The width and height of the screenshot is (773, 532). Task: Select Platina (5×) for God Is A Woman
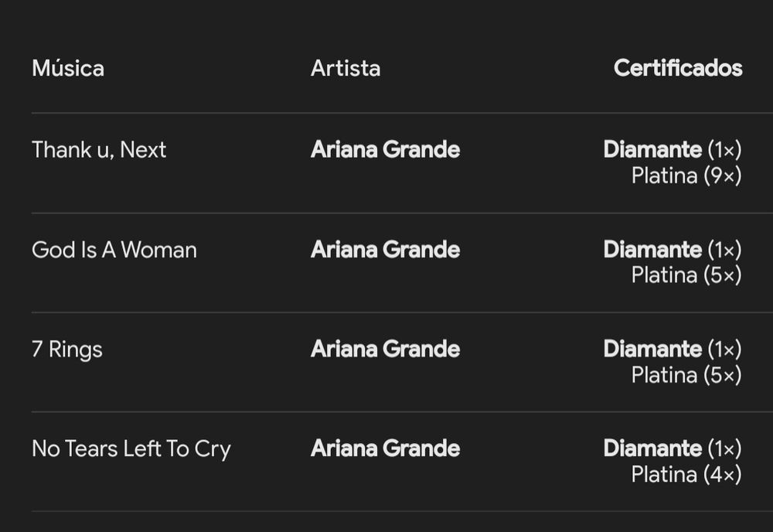(x=686, y=275)
